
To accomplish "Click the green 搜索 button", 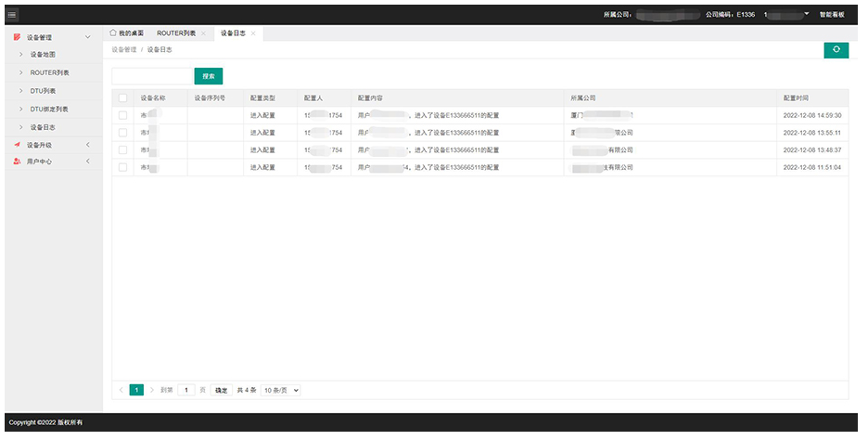I will click(x=208, y=76).
